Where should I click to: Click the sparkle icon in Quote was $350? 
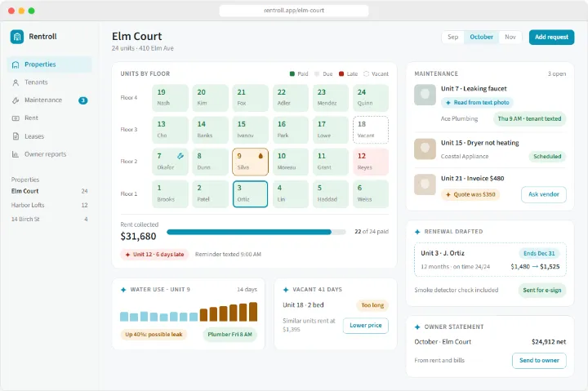point(448,194)
